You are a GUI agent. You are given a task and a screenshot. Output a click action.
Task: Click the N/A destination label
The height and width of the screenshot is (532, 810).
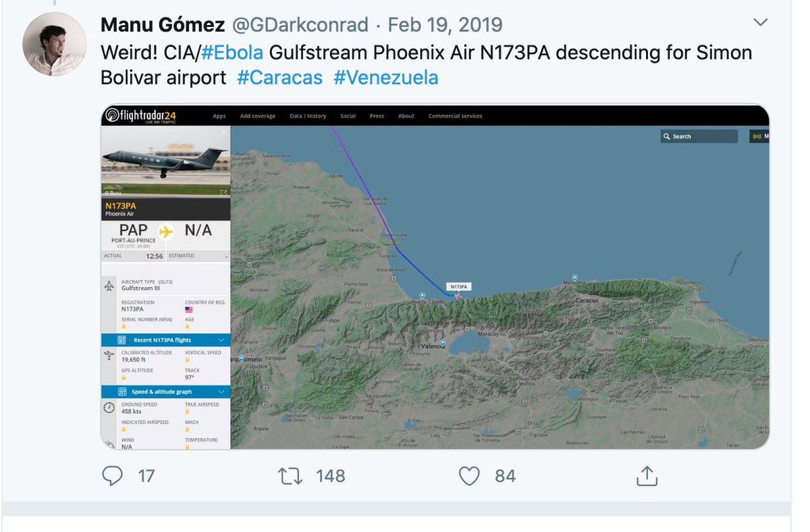coord(198,230)
